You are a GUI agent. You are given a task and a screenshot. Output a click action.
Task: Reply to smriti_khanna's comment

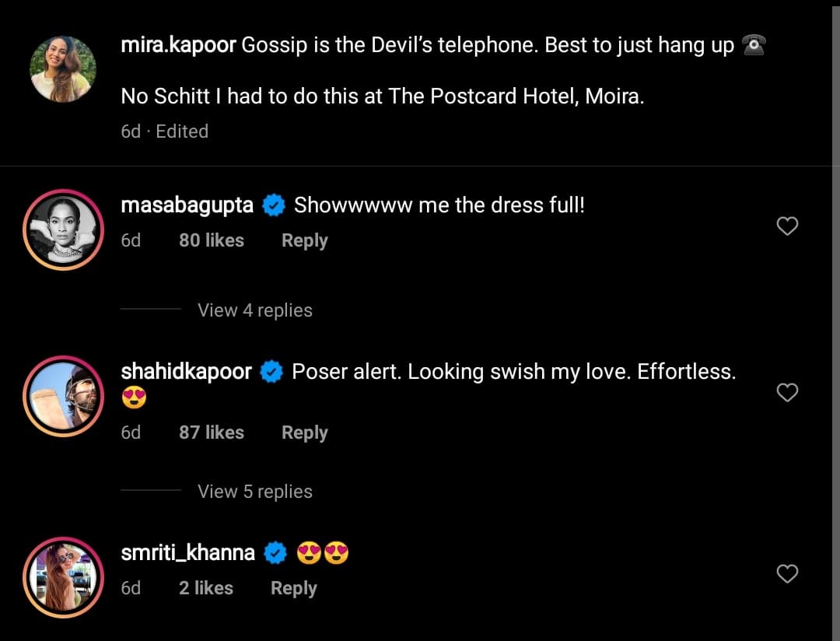293,588
